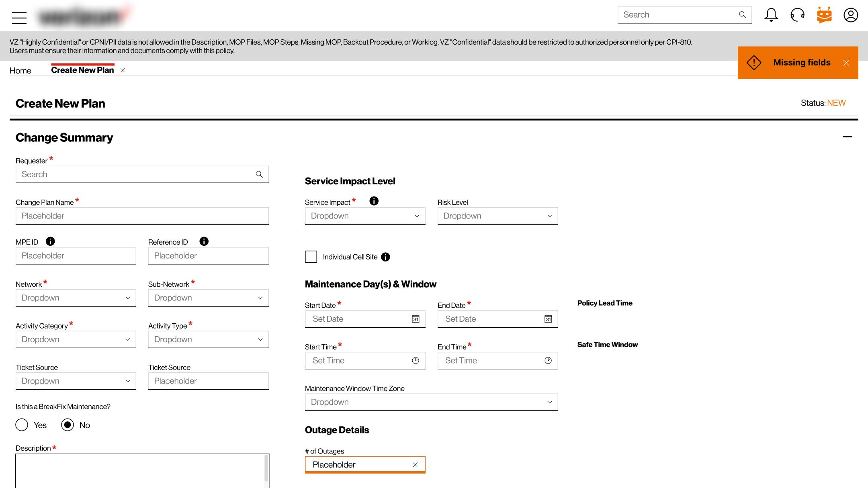Click the Ticket Source placeholder text field
Viewport: 868px width, 488px height.
[209, 381]
